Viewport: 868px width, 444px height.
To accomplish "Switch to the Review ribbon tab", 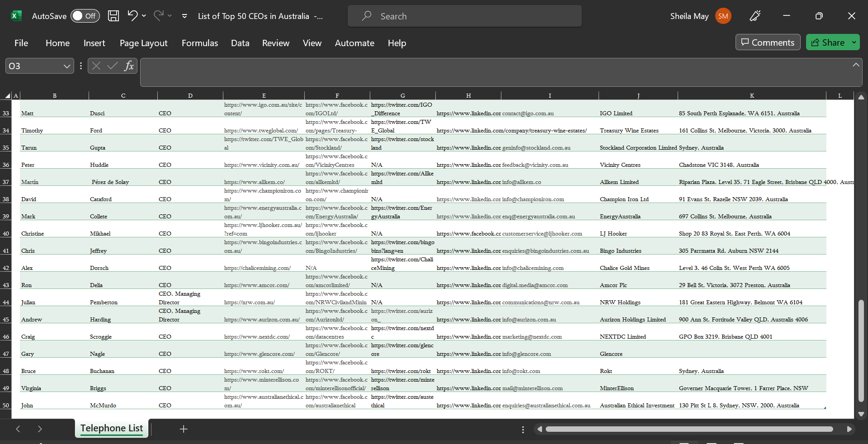I will click(x=275, y=43).
